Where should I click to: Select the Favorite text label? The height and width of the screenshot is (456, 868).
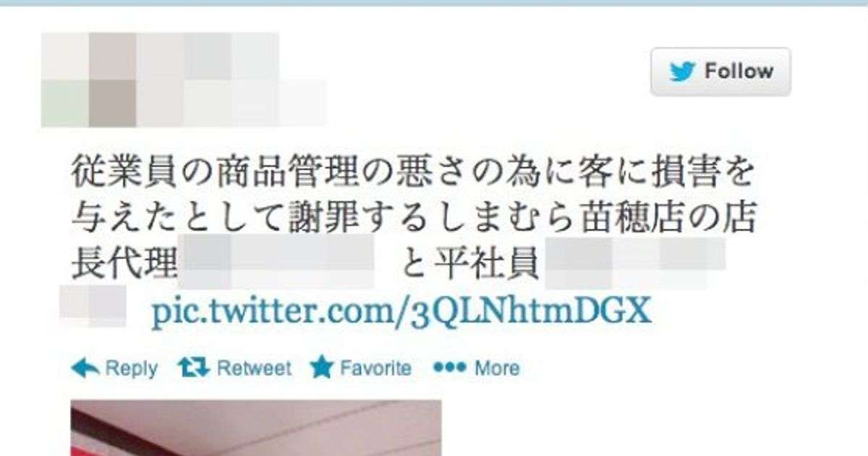375,368
